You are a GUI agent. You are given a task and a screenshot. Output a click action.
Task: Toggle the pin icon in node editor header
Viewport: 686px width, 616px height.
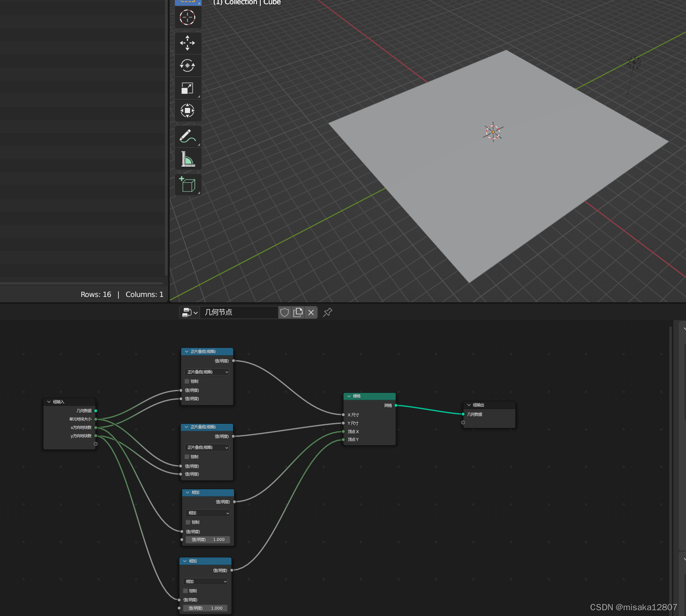[328, 312]
